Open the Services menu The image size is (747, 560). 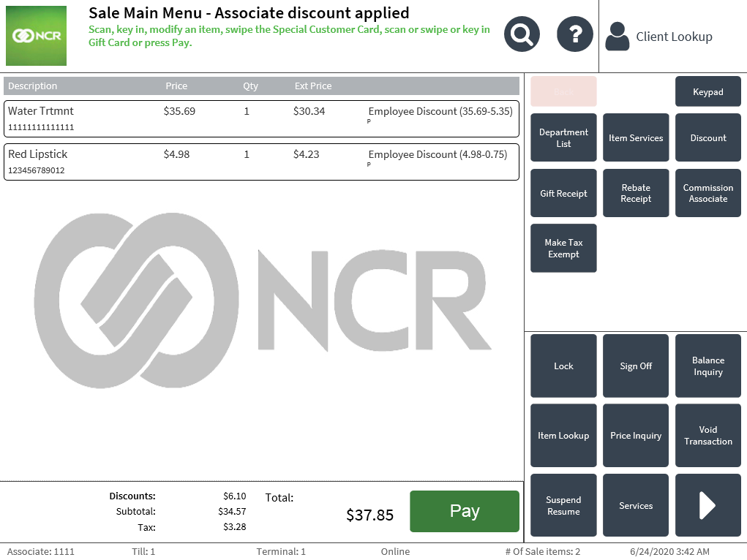point(636,505)
